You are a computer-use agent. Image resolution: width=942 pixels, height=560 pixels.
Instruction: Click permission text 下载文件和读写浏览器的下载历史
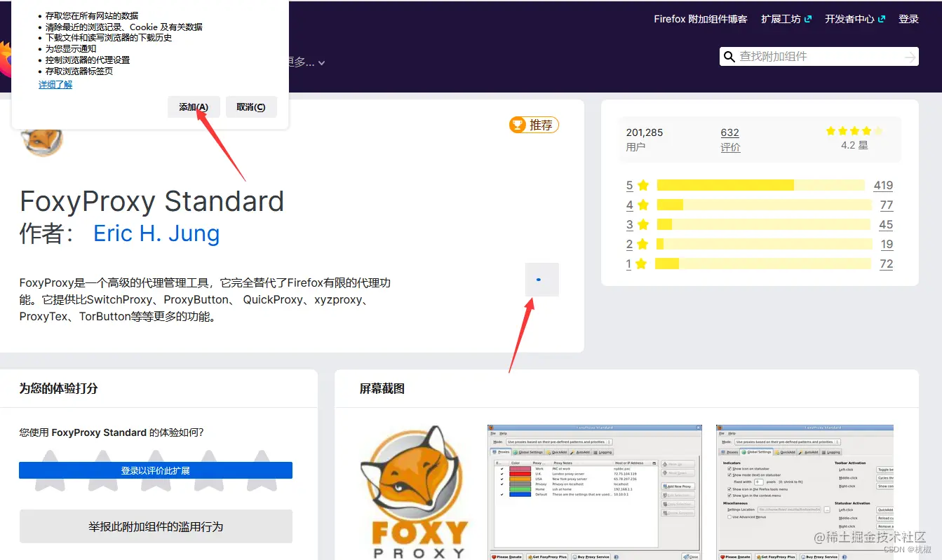pos(109,38)
